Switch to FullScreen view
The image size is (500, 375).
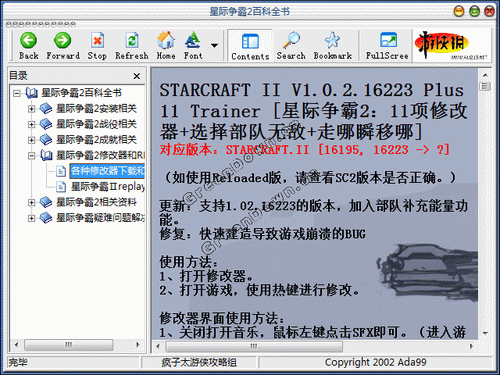388,41
